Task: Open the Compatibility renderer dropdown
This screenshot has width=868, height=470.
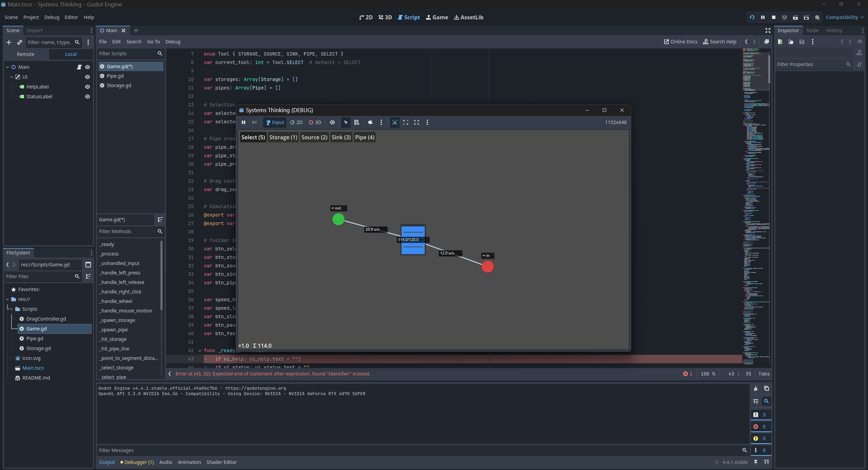Action: click(844, 17)
